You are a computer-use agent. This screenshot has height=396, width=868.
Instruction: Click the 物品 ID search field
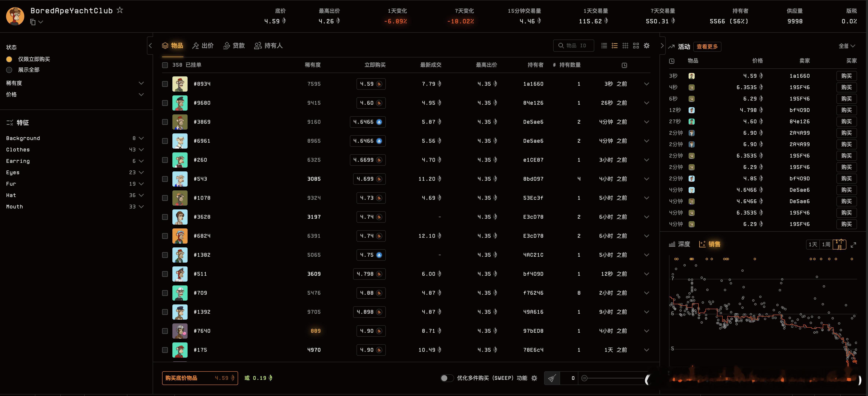pyautogui.click(x=574, y=46)
